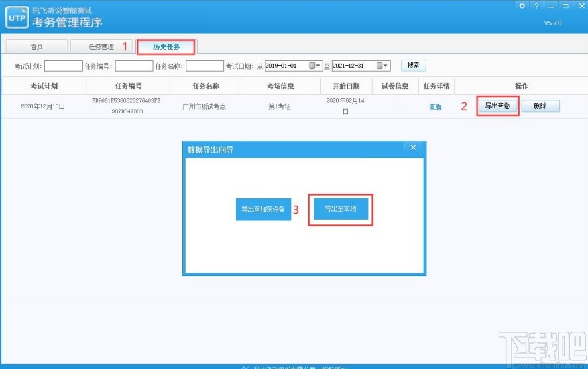Choose 导出至加密设备 in export wizard

click(263, 209)
